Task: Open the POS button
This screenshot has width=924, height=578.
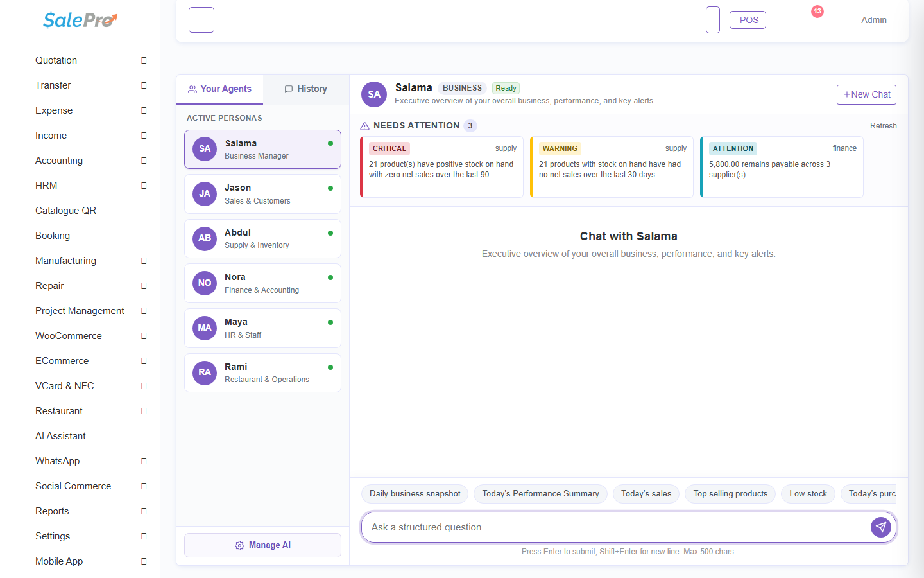Action: click(x=748, y=20)
